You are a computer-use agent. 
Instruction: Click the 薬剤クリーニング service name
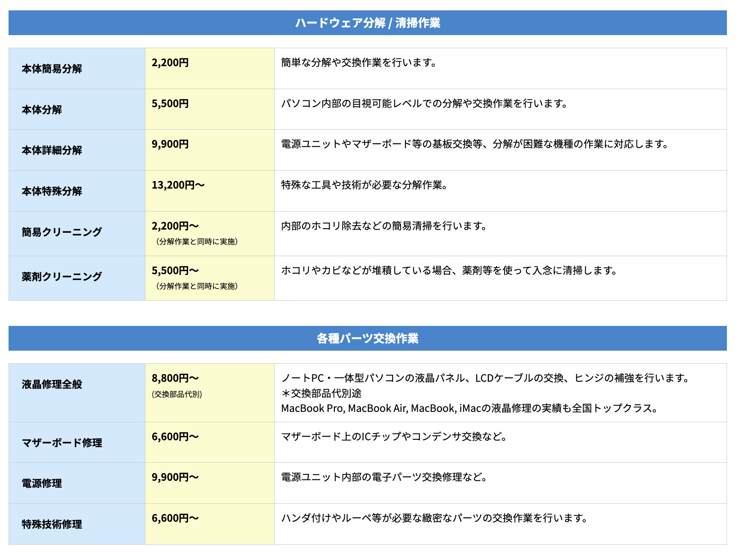tap(62, 277)
